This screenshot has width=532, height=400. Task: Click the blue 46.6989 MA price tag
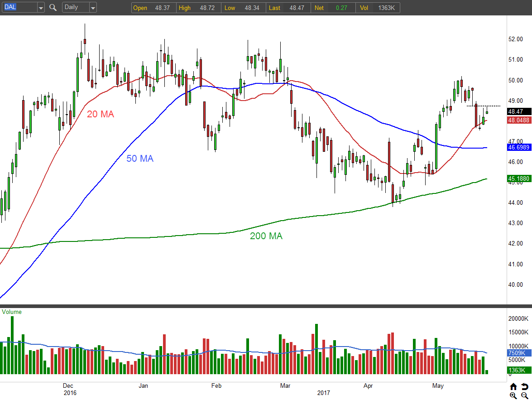[519, 147]
